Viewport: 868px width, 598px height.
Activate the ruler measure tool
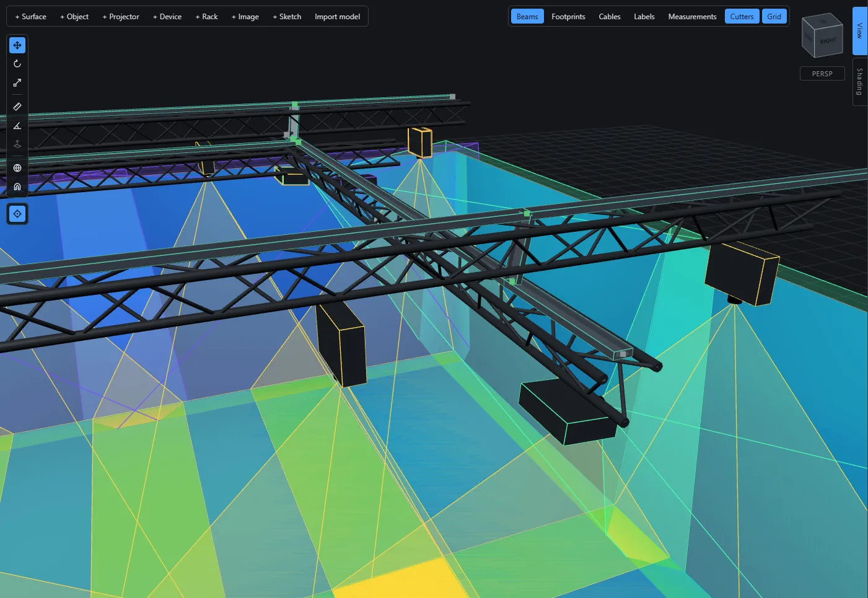click(17, 107)
